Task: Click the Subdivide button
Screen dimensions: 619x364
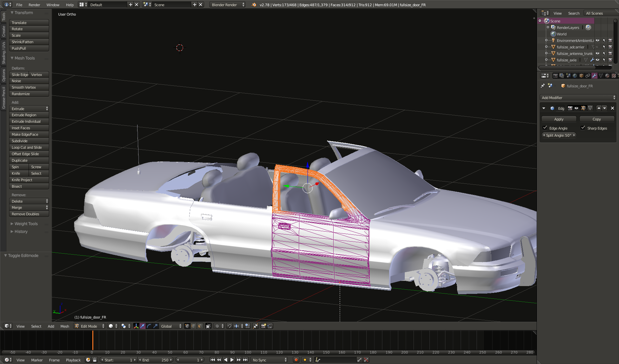Action: (29, 141)
